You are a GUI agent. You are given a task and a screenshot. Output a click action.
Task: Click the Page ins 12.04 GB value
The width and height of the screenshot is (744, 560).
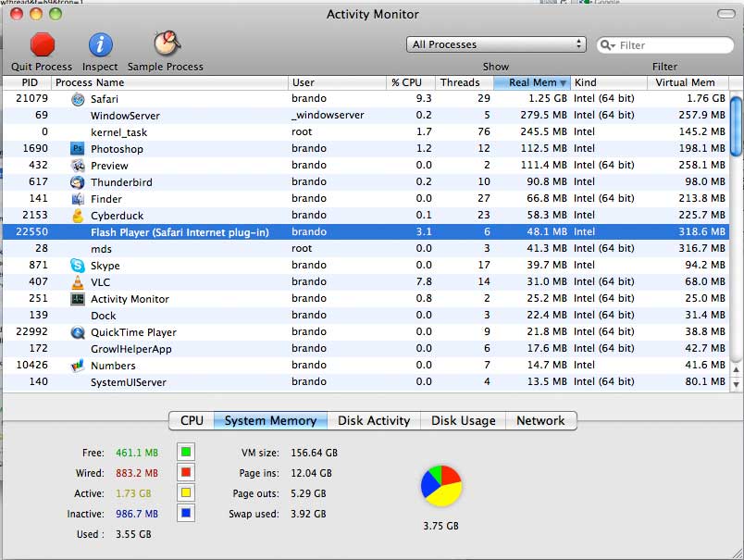coord(311,473)
